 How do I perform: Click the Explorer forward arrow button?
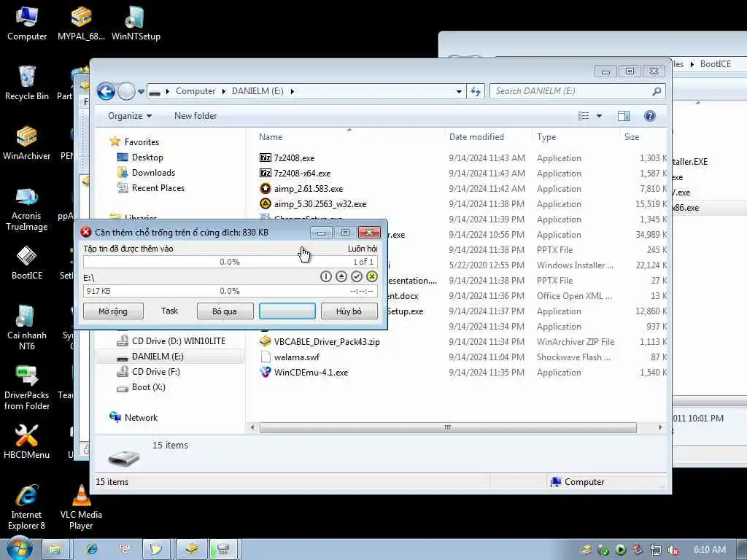pyautogui.click(x=126, y=91)
